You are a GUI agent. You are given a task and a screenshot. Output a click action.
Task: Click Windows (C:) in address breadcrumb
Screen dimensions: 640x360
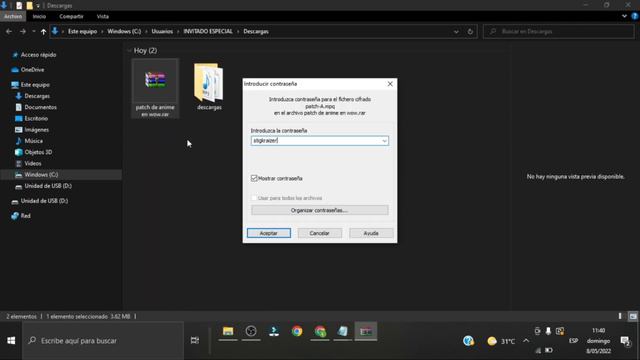(124, 31)
